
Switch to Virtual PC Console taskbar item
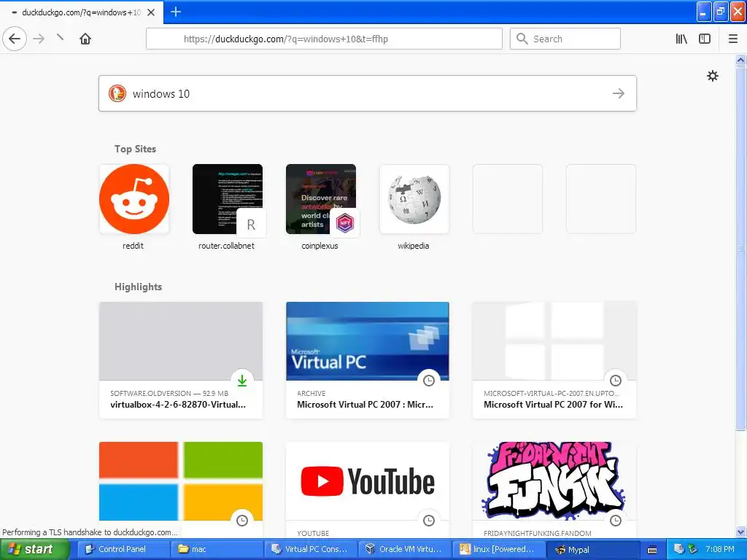pyautogui.click(x=310, y=549)
